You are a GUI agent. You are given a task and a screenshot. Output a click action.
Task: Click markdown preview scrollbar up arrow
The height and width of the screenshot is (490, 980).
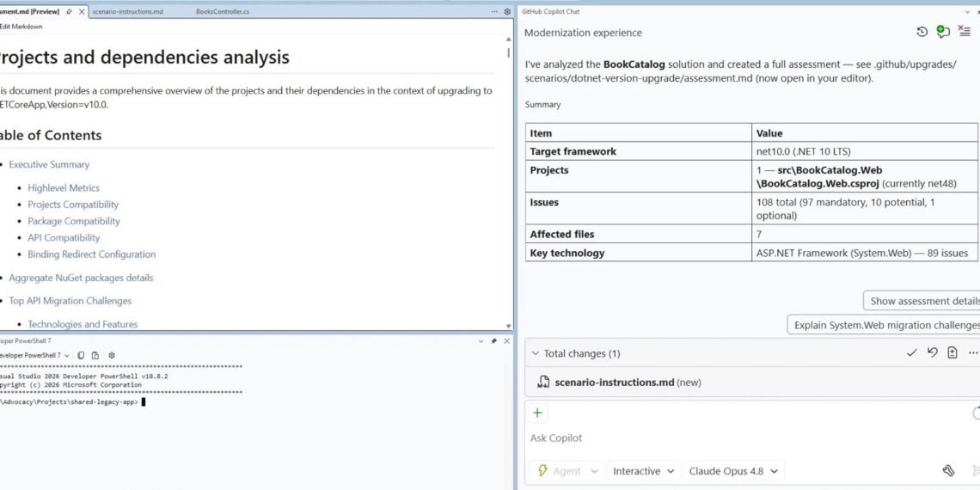[x=508, y=39]
